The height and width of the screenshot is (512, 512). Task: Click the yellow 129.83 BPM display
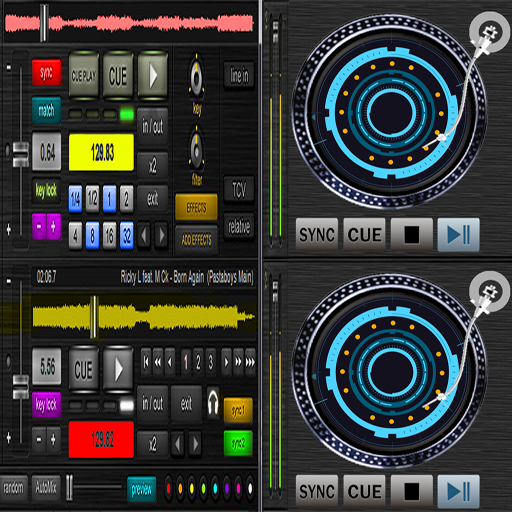[x=101, y=152]
